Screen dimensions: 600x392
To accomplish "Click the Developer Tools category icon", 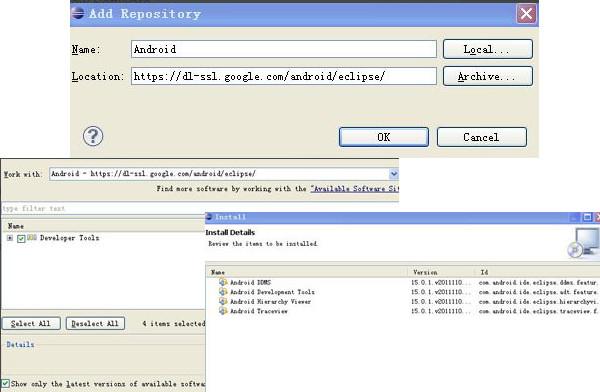I will (32, 238).
